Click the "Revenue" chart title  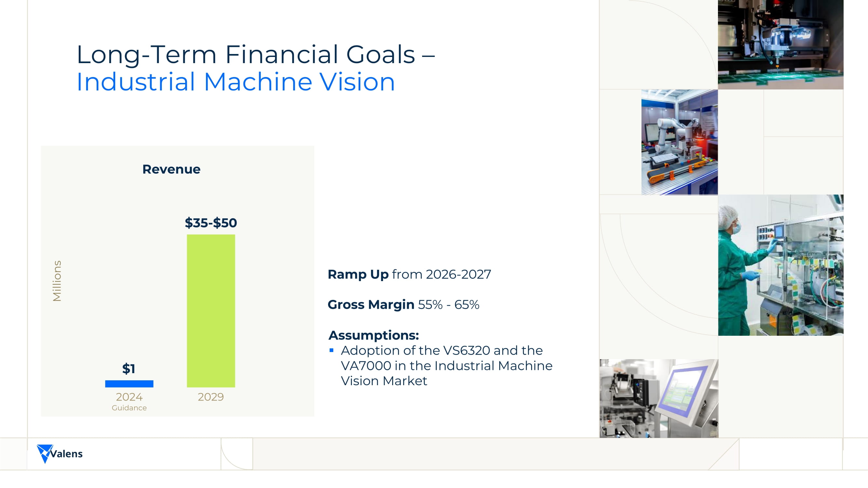pyautogui.click(x=171, y=169)
